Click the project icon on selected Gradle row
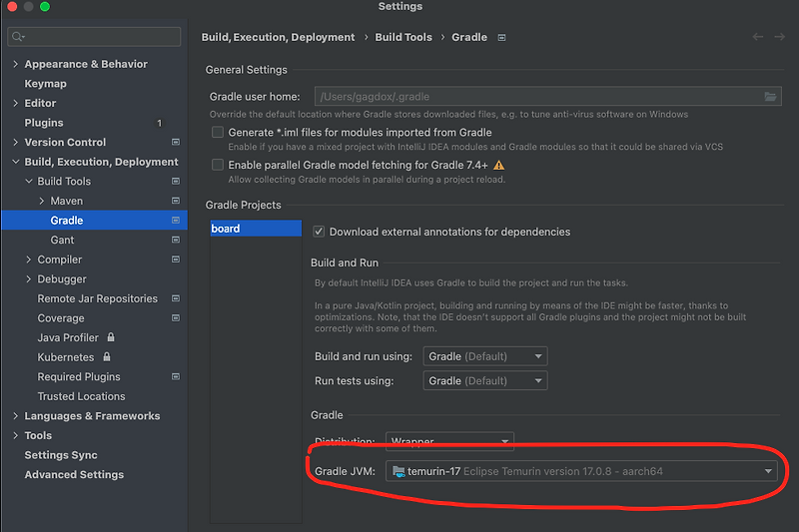 (176, 220)
